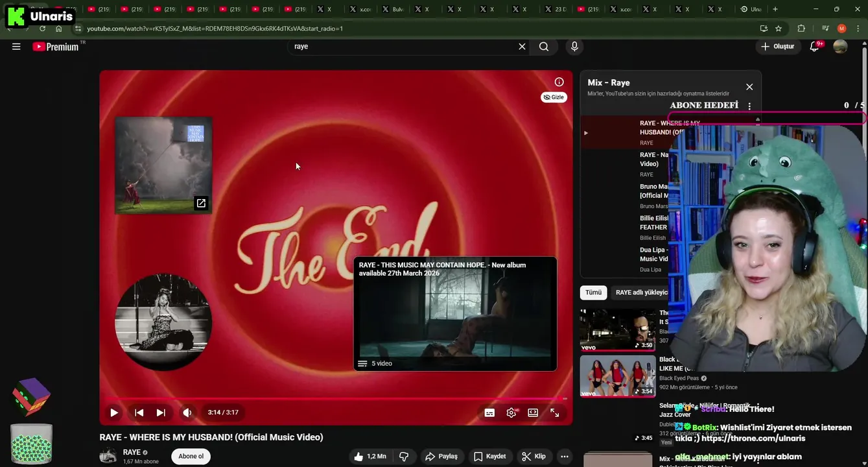This screenshot has width=868, height=467.
Task: Seek on the video progress bar
Action: click(336, 398)
